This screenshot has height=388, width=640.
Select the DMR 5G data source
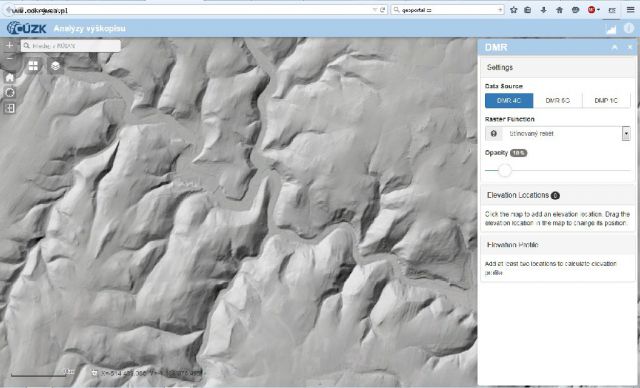(558, 100)
